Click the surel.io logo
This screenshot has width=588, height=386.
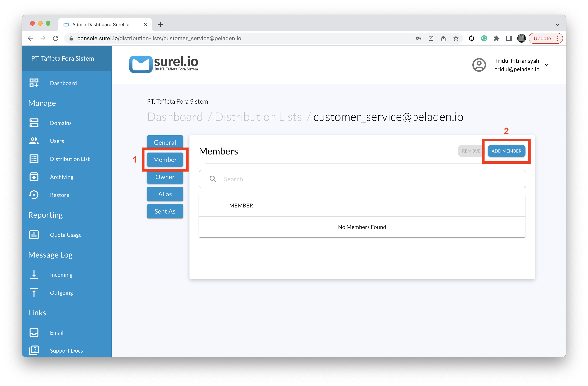click(x=168, y=64)
